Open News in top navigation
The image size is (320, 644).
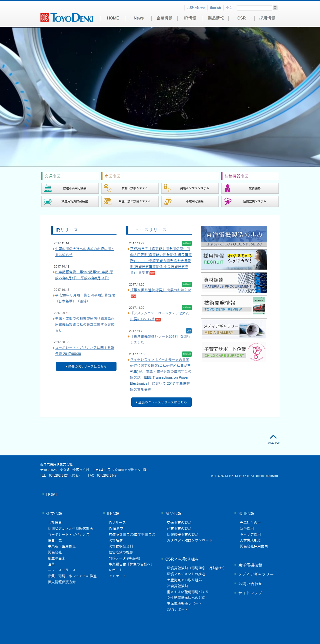point(138,18)
